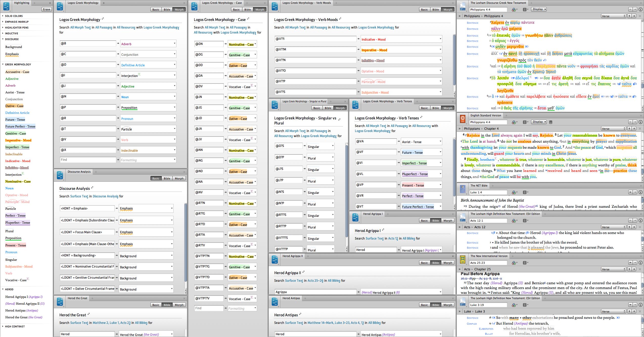The width and height of the screenshot is (644, 337).
Task: Click the ESV book cover icon
Action: point(463,119)
